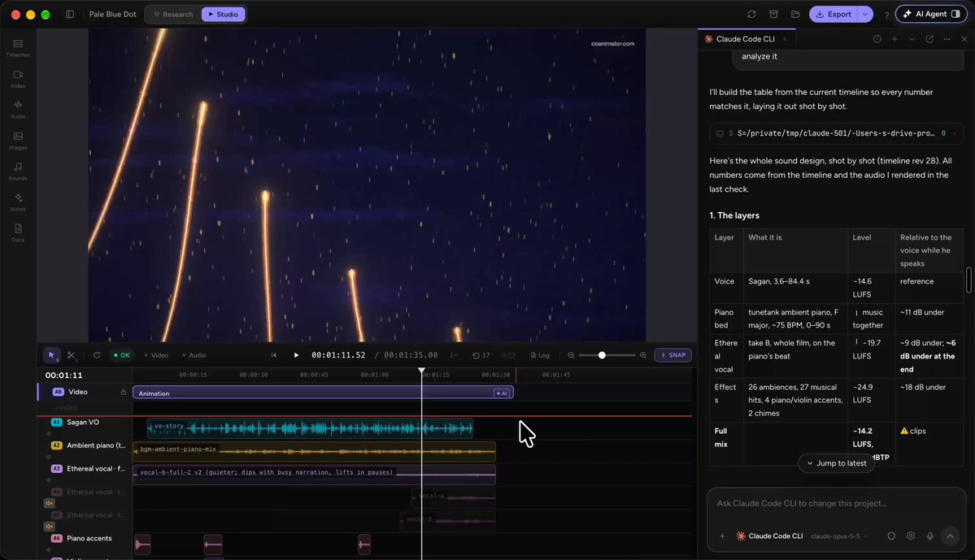Viewport: 975px width, 560px height.
Task: Close the Claude Code CLI tab
Action: tap(785, 39)
